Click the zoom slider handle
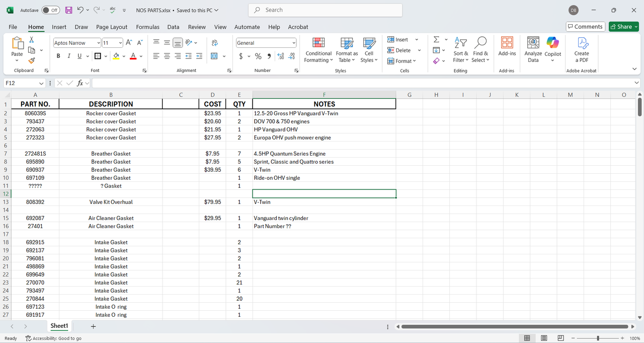Image resolution: width=644 pixels, height=343 pixels. click(x=598, y=338)
